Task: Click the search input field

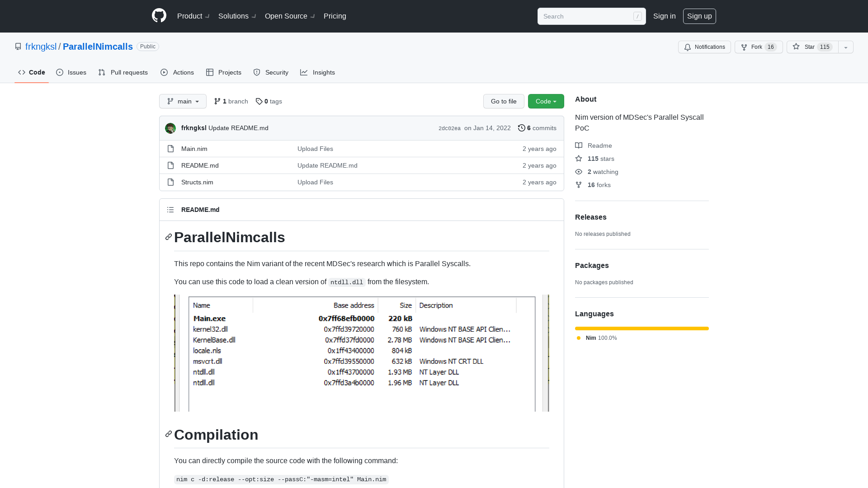Action: coord(591,16)
